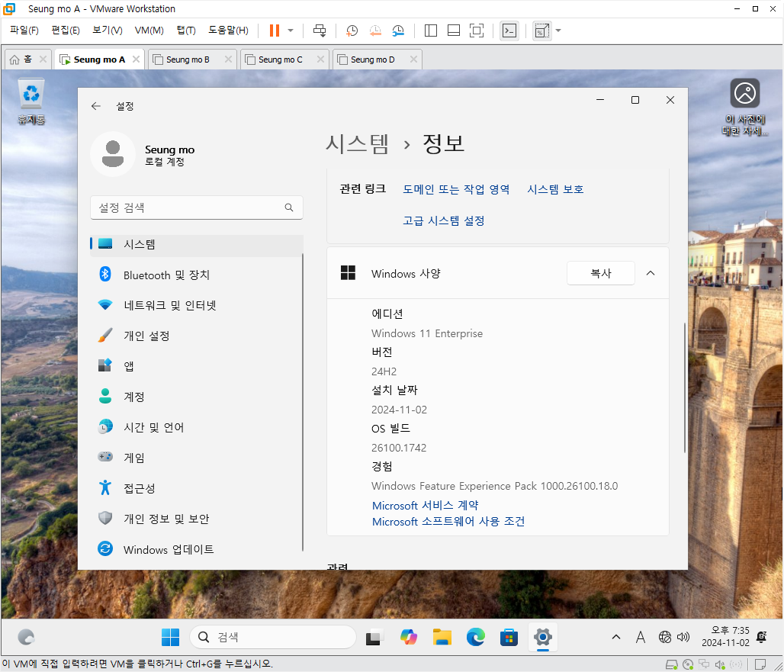The width and height of the screenshot is (784, 672).
Task: Open the 시스템 보호 link
Action: click(555, 189)
